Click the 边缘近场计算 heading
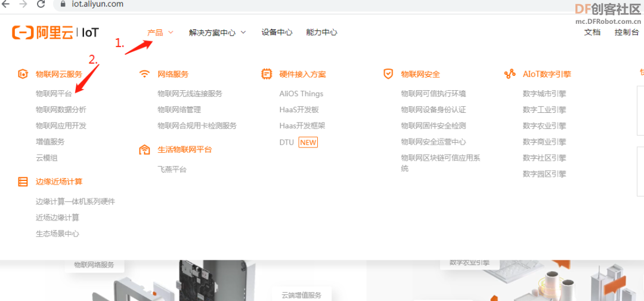Image resolution: width=644 pixels, height=301 pixels. click(x=58, y=182)
